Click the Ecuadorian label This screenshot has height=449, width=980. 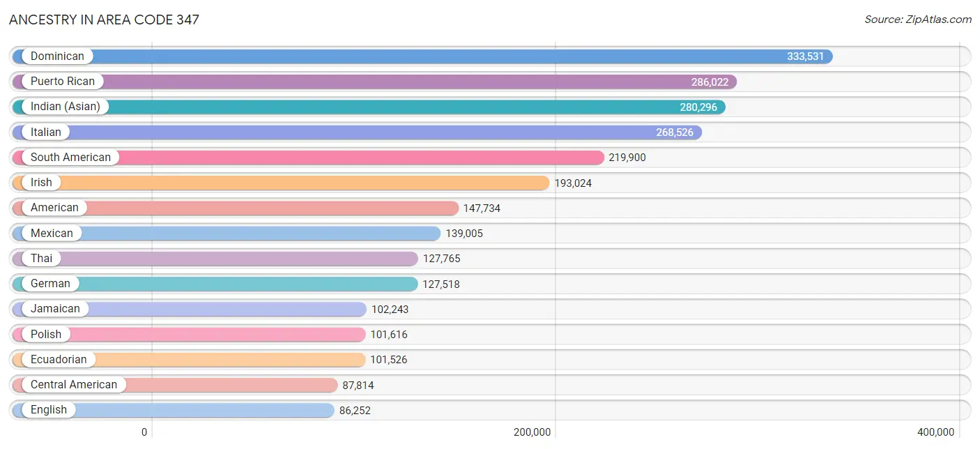click(x=58, y=360)
